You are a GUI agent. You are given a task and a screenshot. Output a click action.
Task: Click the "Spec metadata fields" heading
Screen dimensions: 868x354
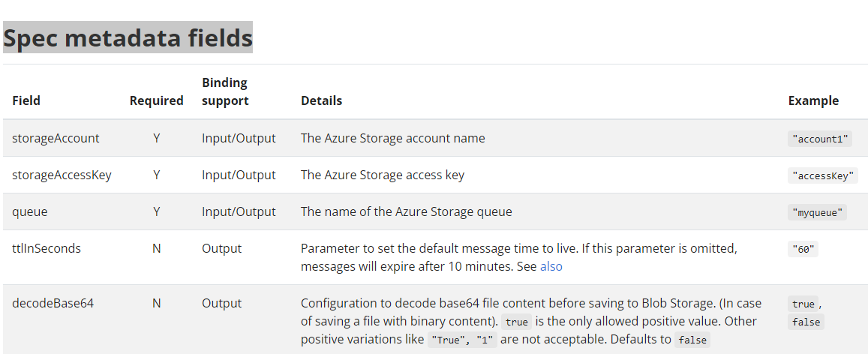click(x=128, y=37)
